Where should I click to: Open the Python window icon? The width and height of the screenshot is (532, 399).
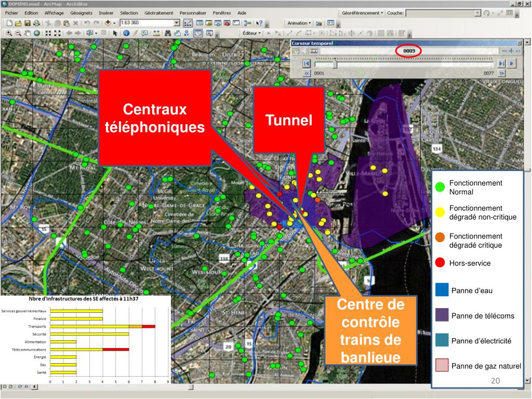coord(236,23)
